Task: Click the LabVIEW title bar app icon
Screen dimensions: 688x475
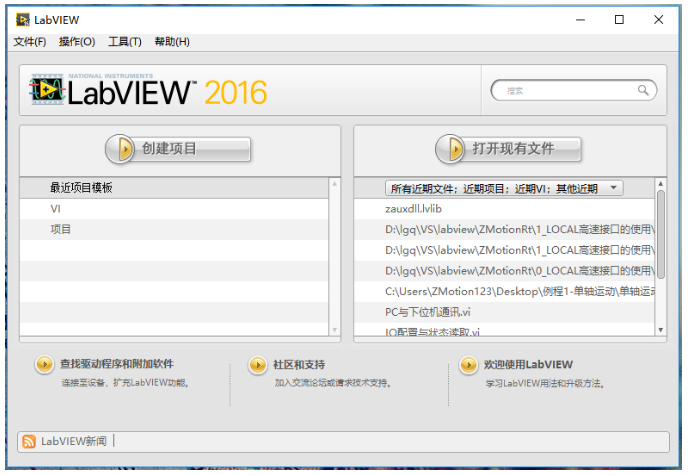Action: [x=23, y=20]
